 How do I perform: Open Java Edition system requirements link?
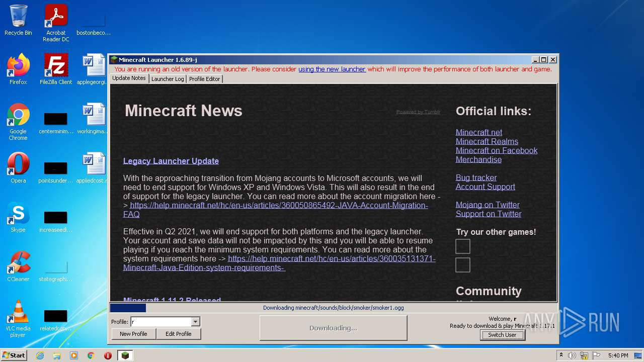pyautogui.click(x=279, y=263)
